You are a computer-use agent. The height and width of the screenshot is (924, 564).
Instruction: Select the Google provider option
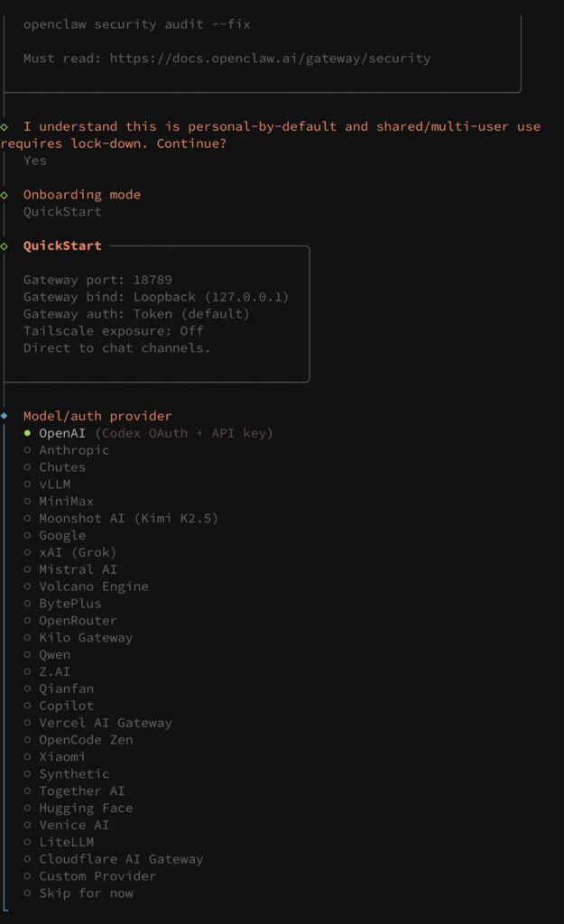61,535
